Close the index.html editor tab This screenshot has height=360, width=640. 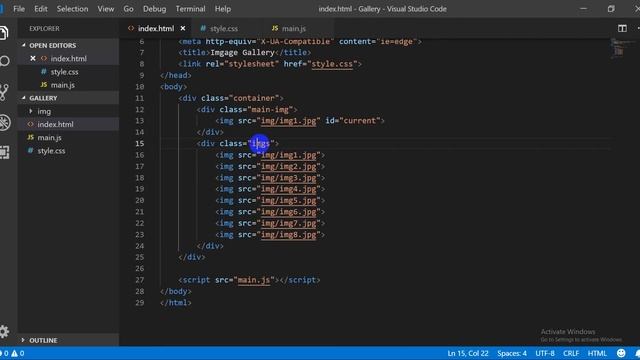183,28
